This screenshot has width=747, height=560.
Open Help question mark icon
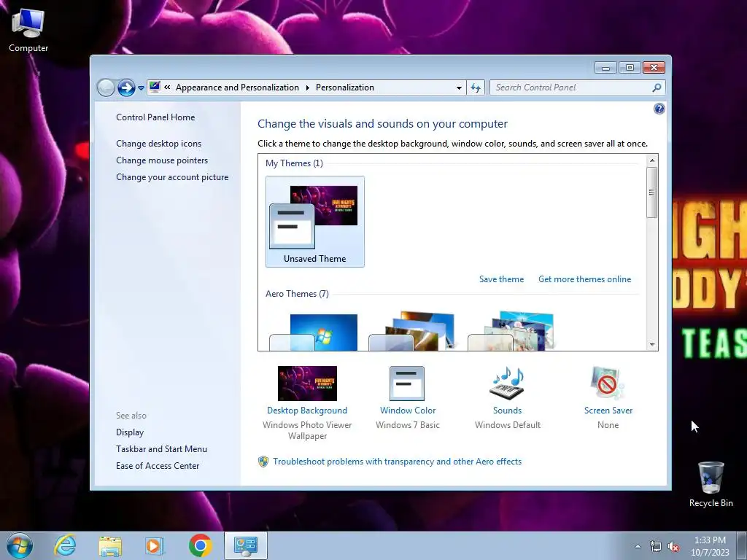click(x=659, y=109)
